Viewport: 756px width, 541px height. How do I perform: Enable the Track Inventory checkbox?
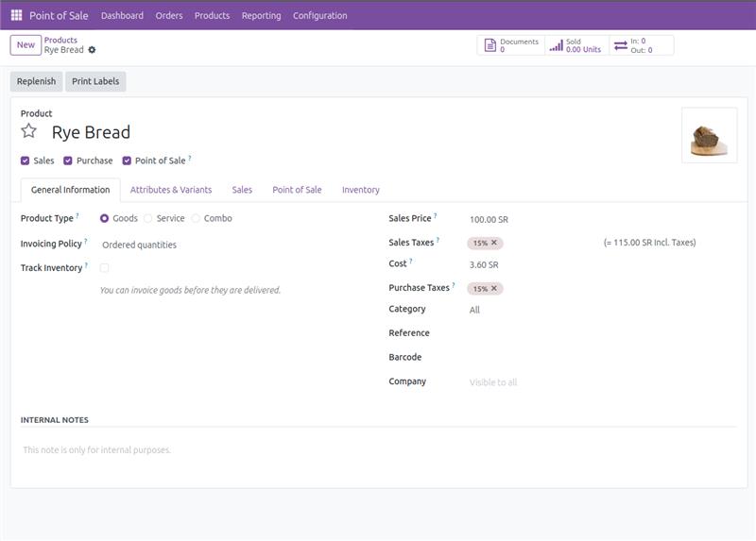[104, 268]
